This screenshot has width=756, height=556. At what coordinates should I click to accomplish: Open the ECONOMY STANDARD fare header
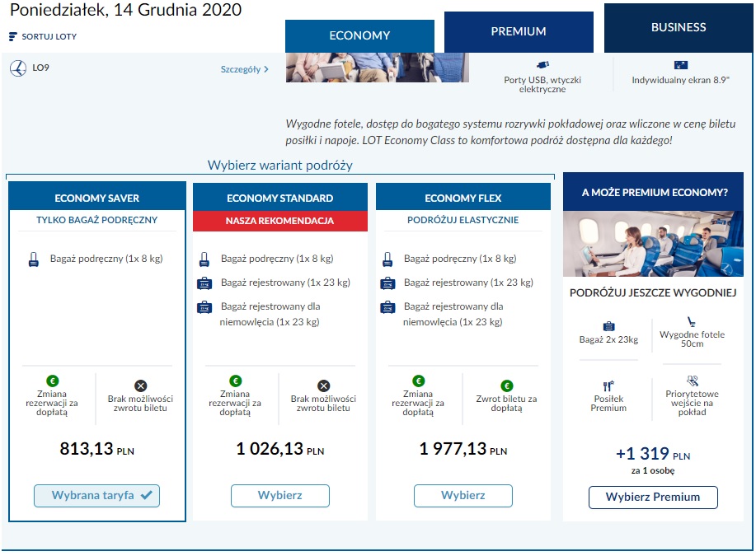280,198
